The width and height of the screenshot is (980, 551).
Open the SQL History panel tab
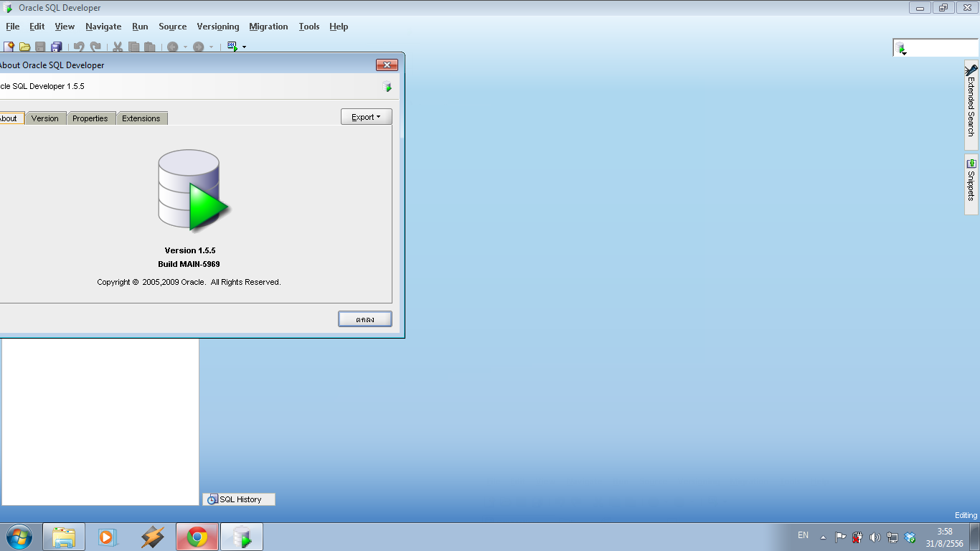pos(239,499)
